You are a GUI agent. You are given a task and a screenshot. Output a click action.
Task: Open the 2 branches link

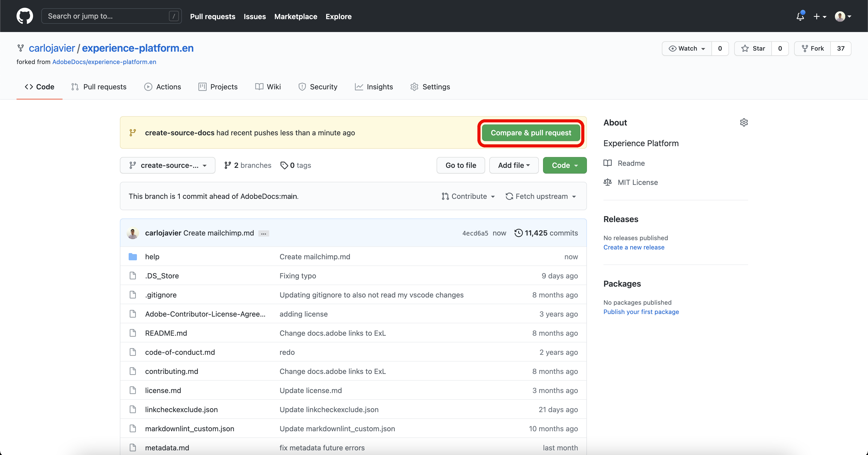(248, 165)
